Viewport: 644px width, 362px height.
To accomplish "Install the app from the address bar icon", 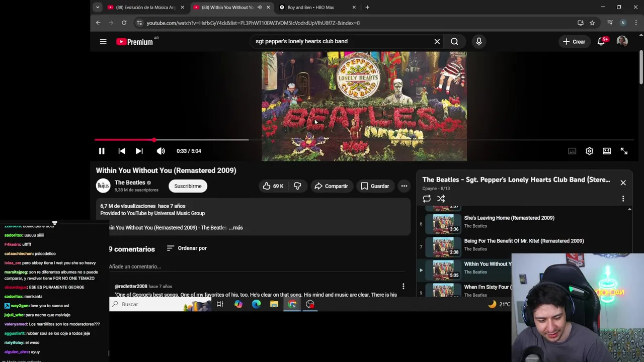I will click(x=581, y=23).
